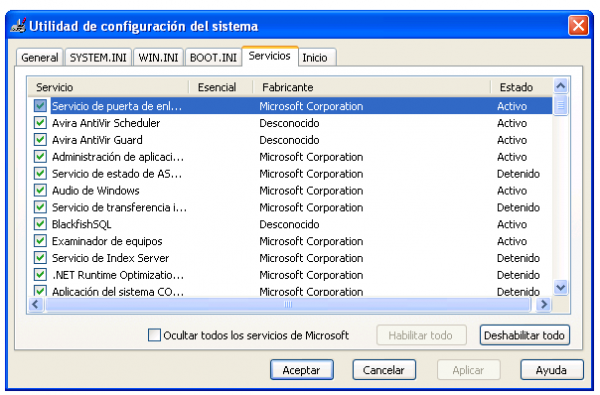Click the horizontal scroll right arrow
The height and width of the screenshot is (395, 600).
click(x=543, y=305)
